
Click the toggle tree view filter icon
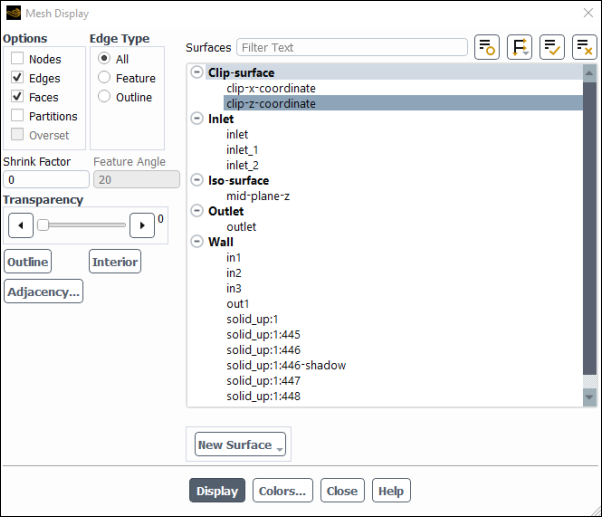tap(486, 47)
